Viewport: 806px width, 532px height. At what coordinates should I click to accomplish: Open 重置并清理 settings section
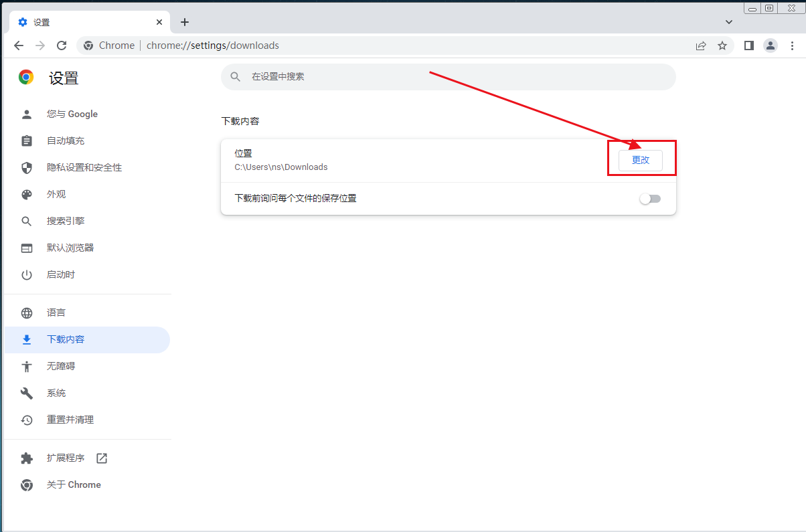87,420
